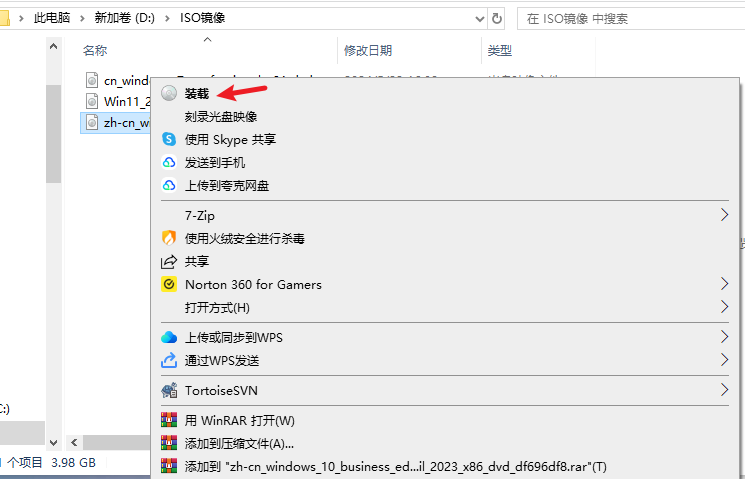Viewport: 745px width, 479px height.
Task: Click 新加卷 (D:) in the address breadcrumb
Action: coord(124,18)
